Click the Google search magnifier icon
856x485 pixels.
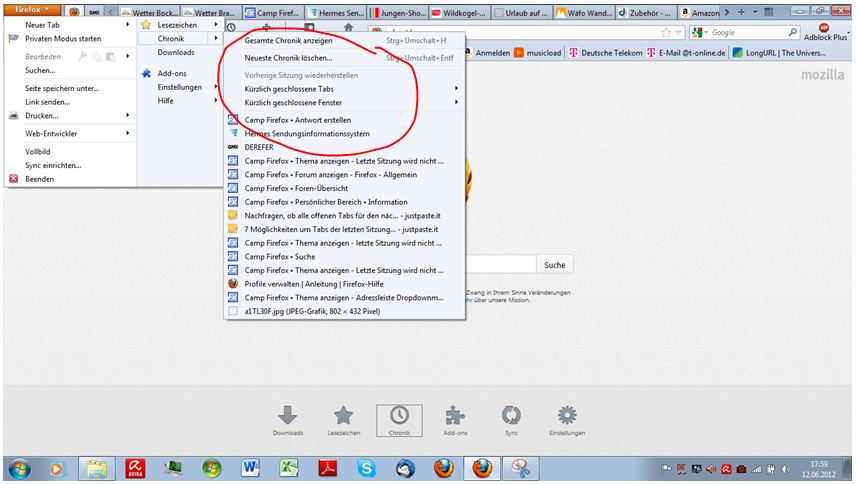(x=793, y=33)
